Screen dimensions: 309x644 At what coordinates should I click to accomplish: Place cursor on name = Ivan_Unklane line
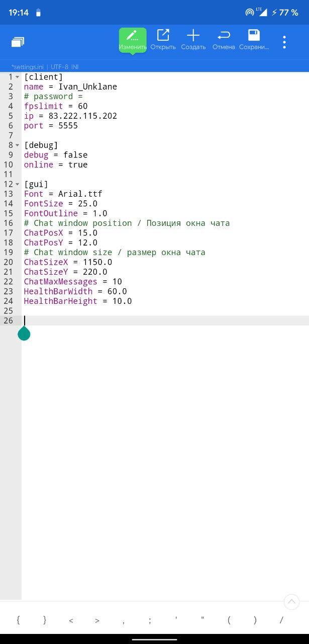pos(70,87)
